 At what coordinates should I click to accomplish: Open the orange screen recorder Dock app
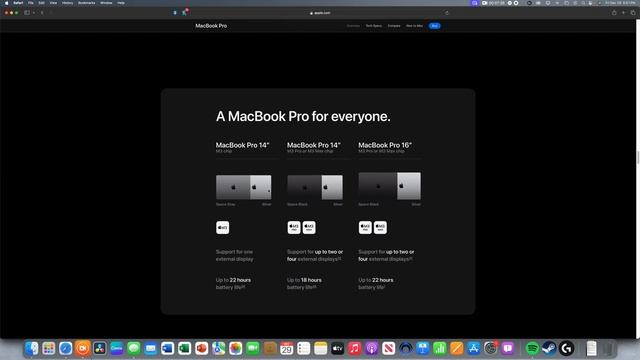point(83,348)
